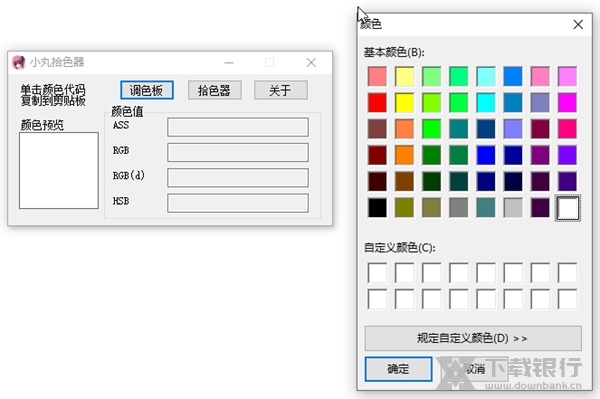Close the 颜色 dialog window

pos(578,24)
